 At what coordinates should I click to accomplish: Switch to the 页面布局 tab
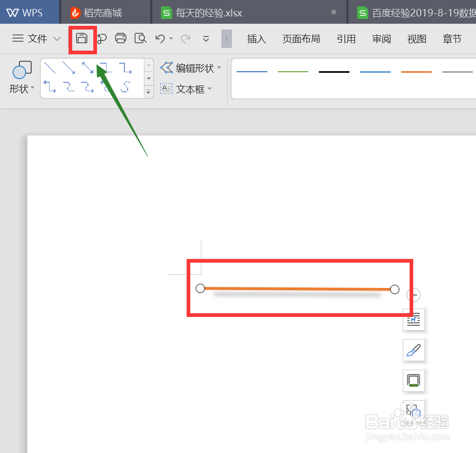click(301, 39)
